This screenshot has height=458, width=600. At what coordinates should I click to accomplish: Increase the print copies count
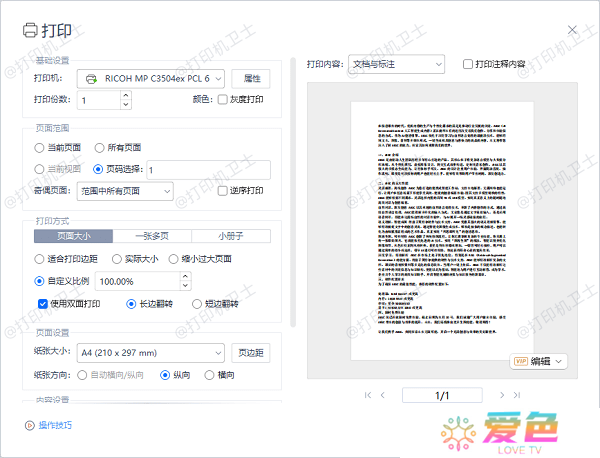(x=126, y=95)
